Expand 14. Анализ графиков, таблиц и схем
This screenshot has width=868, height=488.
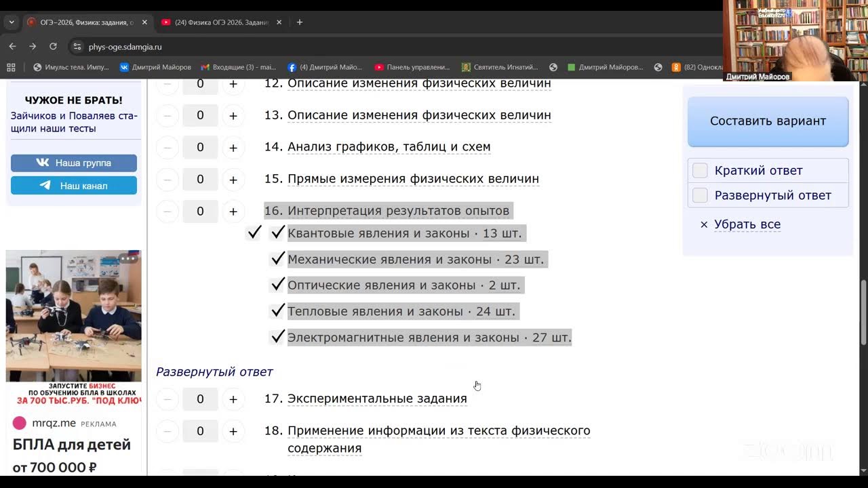coord(389,146)
